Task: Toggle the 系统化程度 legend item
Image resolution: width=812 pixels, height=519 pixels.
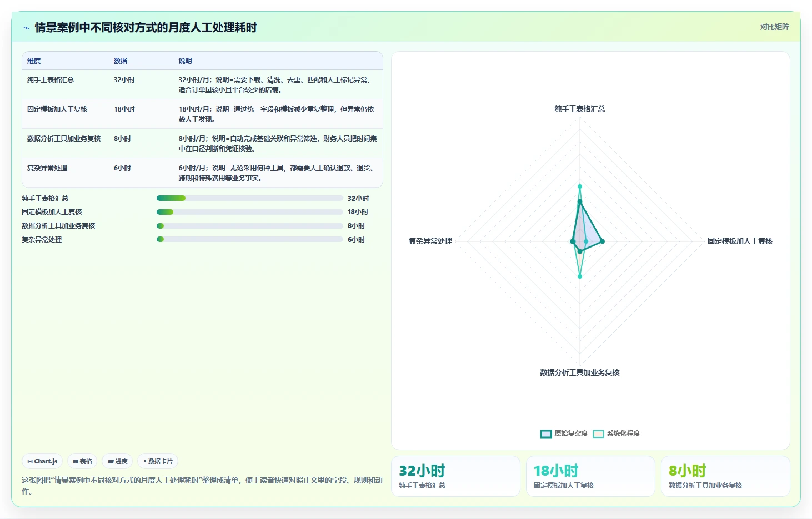Action: tap(616, 434)
